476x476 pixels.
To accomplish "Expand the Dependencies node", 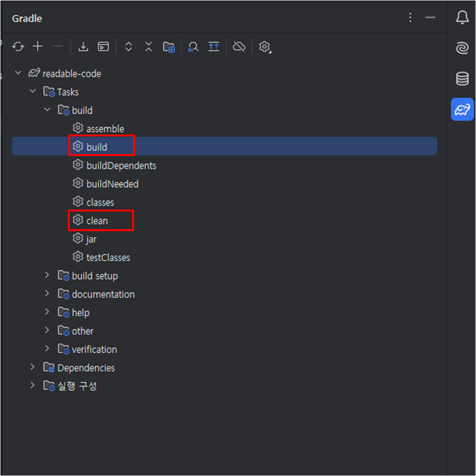I will 32,367.
